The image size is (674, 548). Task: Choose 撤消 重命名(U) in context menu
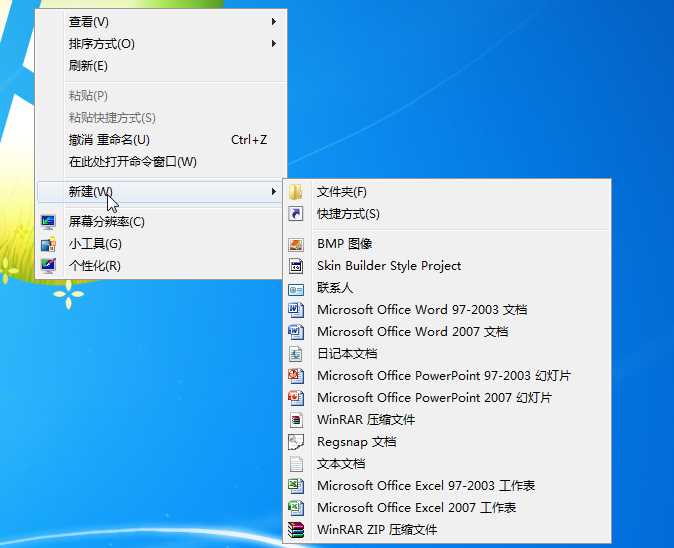161,140
